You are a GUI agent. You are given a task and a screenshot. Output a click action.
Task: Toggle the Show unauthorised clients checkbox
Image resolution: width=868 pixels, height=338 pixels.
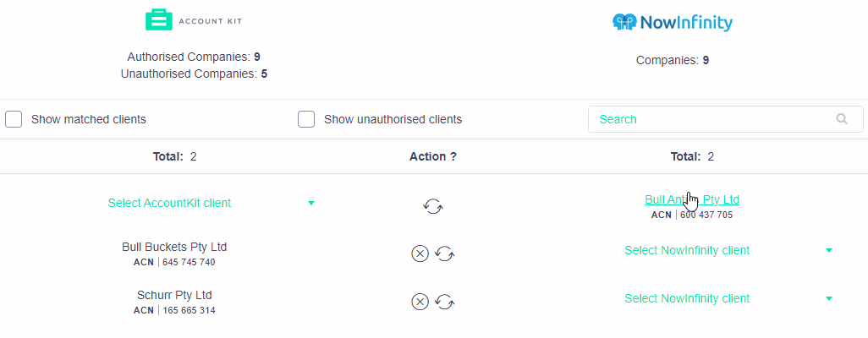(306, 119)
